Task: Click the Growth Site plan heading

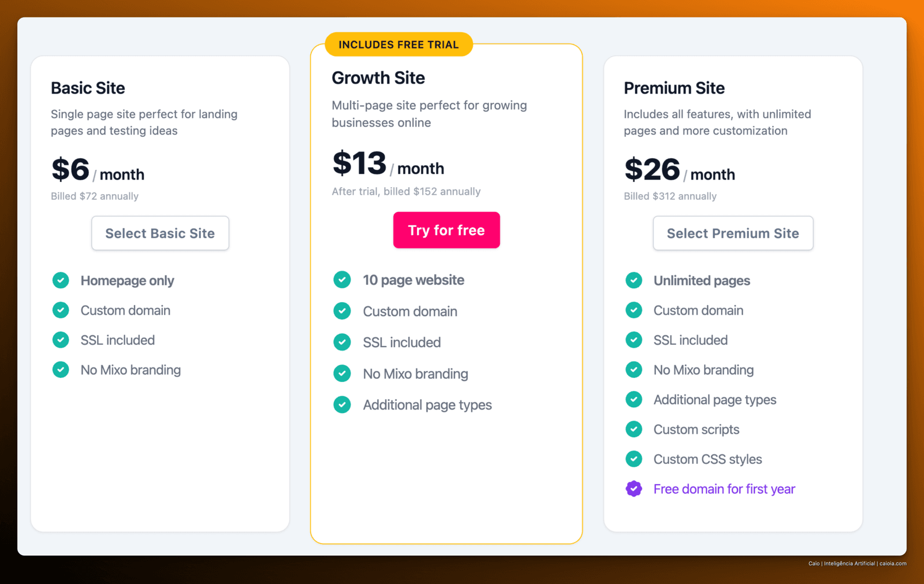Action: tap(378, 78)
